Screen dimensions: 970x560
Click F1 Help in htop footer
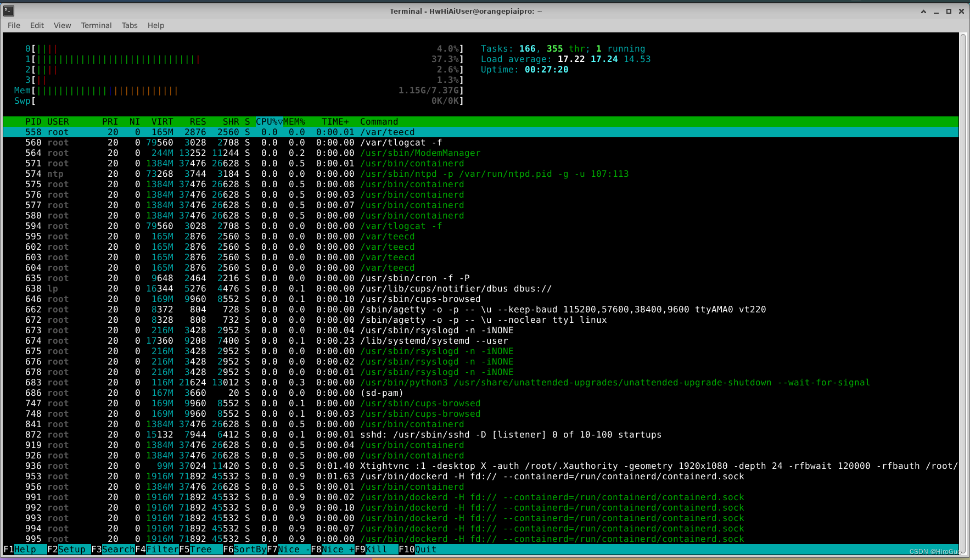click(x=25, y=550)
